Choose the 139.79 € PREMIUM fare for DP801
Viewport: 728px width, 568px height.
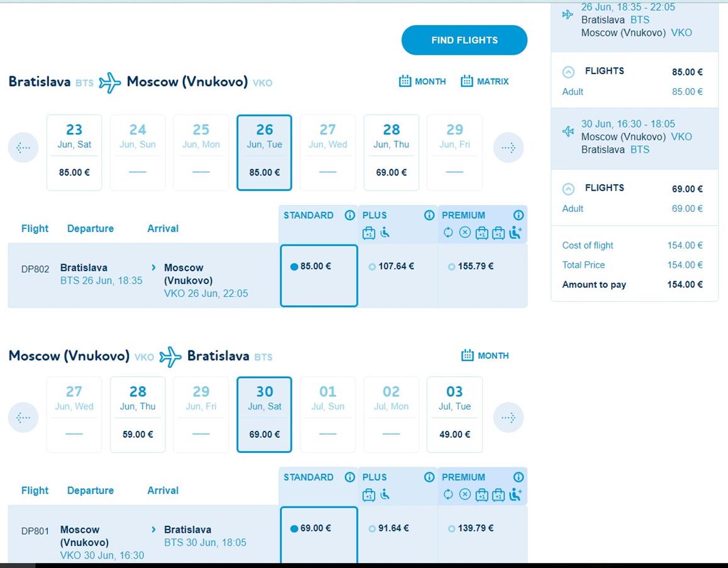pyautogui.click(x=482, y=535)
